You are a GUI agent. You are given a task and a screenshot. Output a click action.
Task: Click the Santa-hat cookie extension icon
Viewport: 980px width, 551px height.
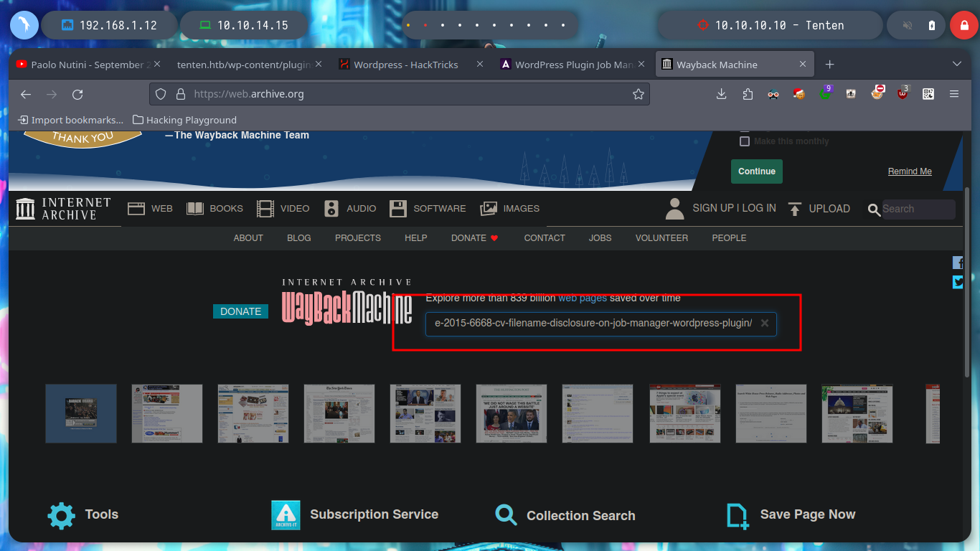(799, 94)
